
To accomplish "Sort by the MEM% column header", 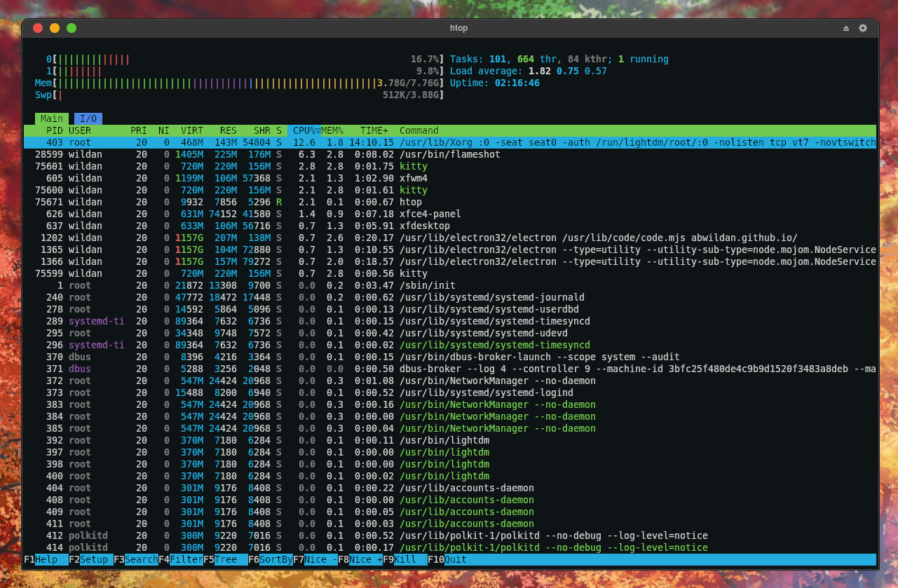I will pos(332,130).
